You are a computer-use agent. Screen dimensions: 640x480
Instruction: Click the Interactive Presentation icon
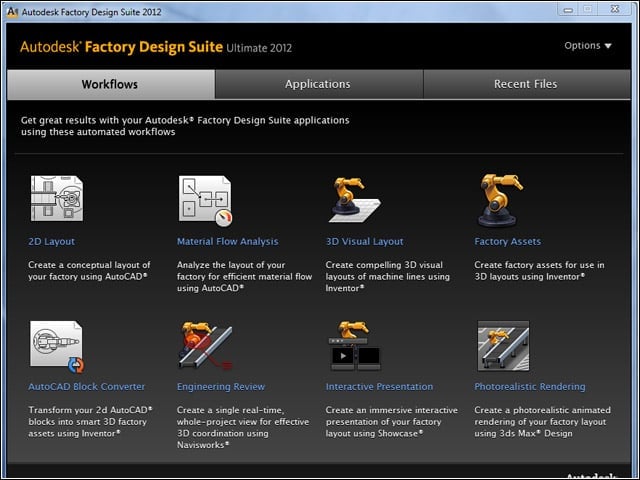pos(354,345)
